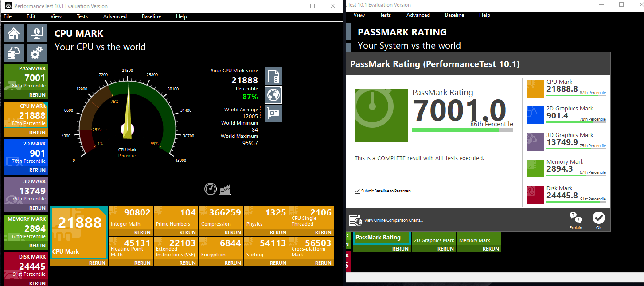
Task: Click 2D Graphics Mark blue icon
Action: coord(535,115)
